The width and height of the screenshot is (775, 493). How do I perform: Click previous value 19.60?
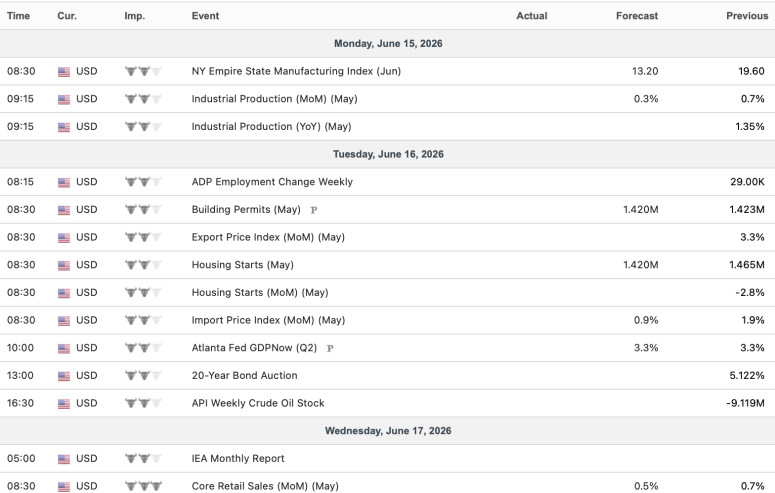pos(751,71)
